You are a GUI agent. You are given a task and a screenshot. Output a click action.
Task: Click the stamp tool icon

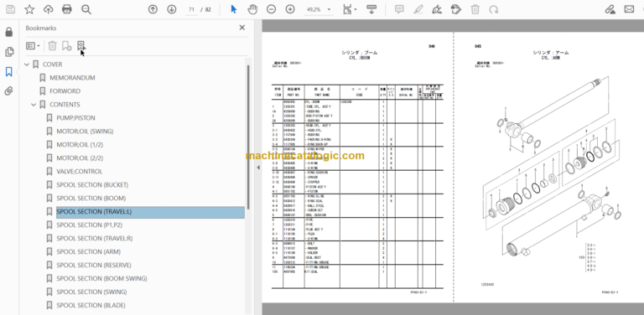point(455,9)
